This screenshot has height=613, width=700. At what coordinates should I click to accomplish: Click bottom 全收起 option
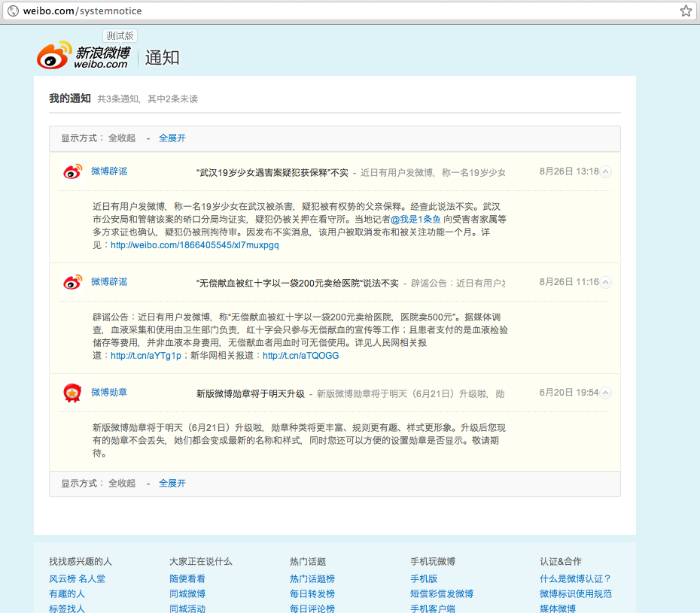tap(122, 484)
